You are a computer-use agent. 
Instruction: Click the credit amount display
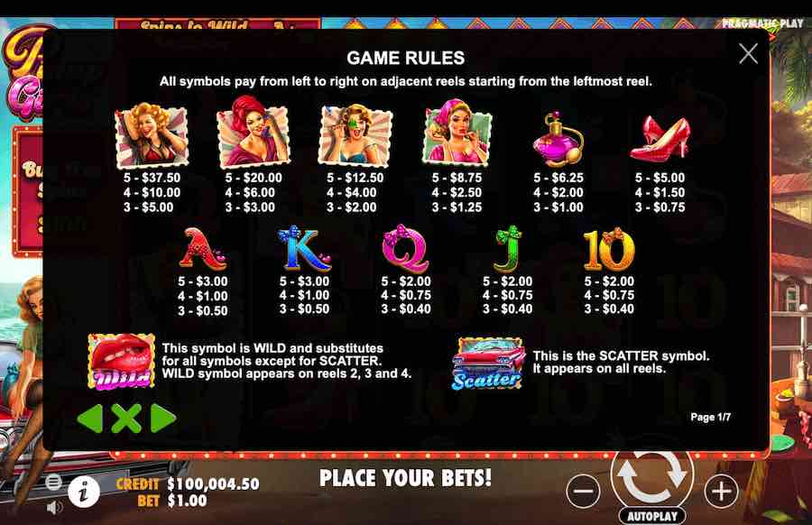[213, 484]
